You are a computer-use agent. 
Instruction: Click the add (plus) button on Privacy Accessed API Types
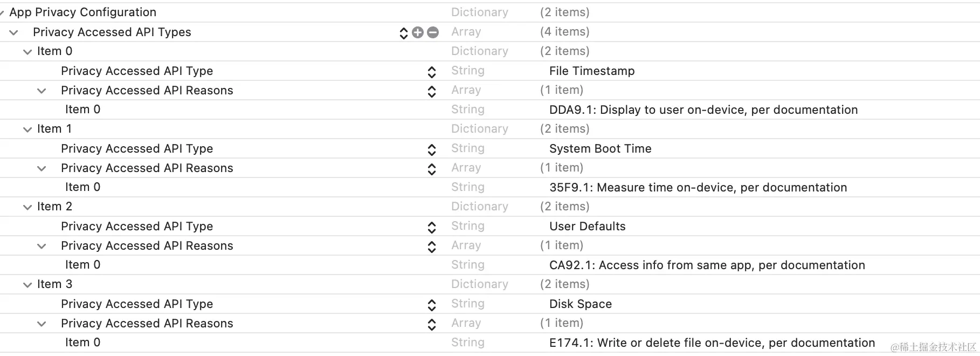click(x=418, y=32)
